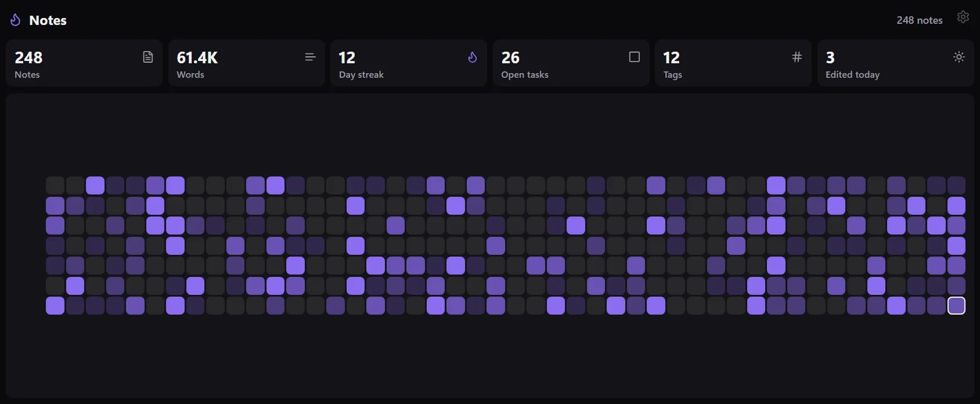Viewport: 980px width, 404px height.
Task: Click the "12" value above Day streak
Action: click(347, 57)
